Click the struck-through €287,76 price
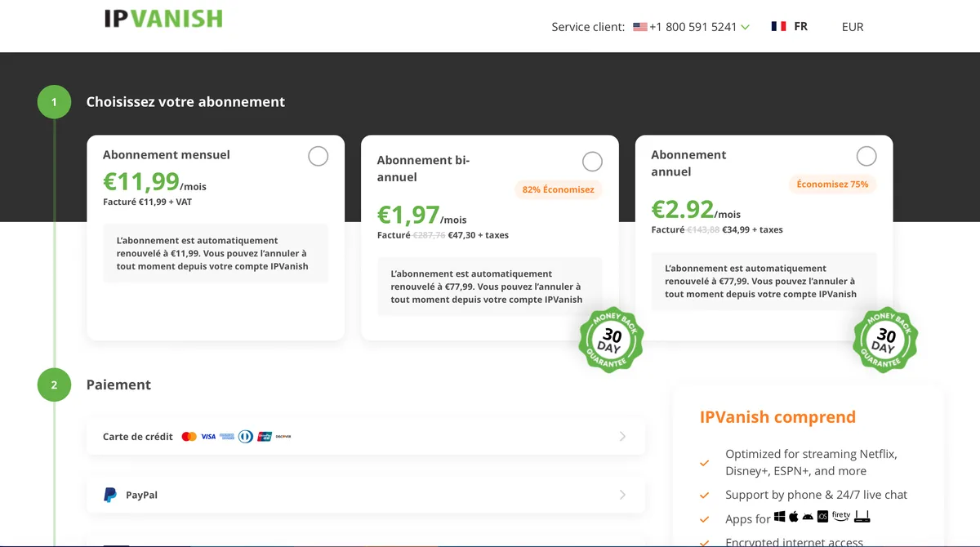This screenshot has width=980, height=547. pyautogui.click(x=429, y=235)
